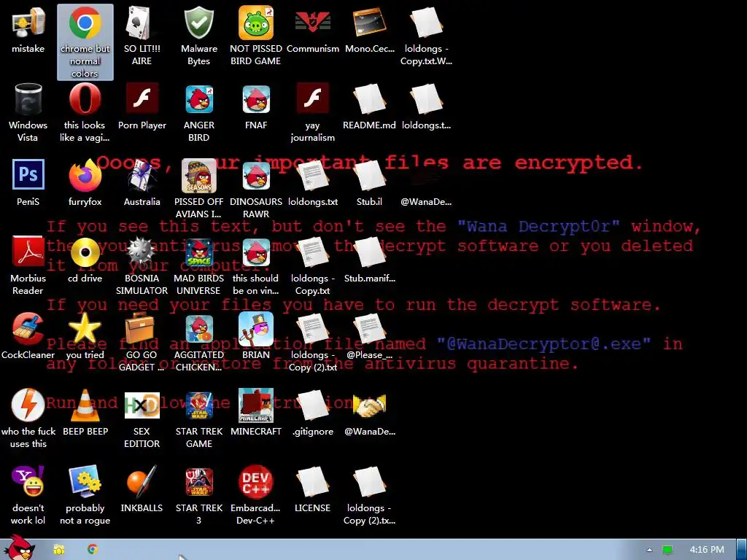Click the 4:16 PM taskbar clock
The image size is (747, 560).
click(707, 550)
